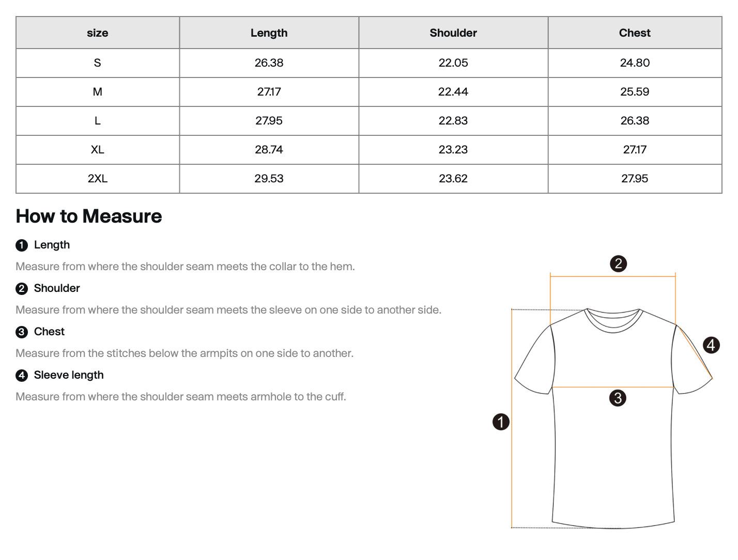
Task: Click the "How to Measure" heading
Action: 89,216
